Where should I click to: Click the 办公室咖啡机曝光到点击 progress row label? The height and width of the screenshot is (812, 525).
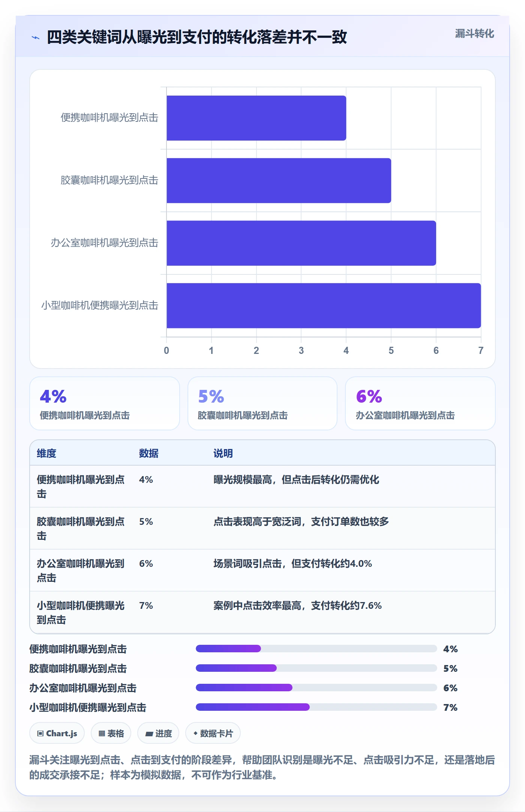(83, 688)
